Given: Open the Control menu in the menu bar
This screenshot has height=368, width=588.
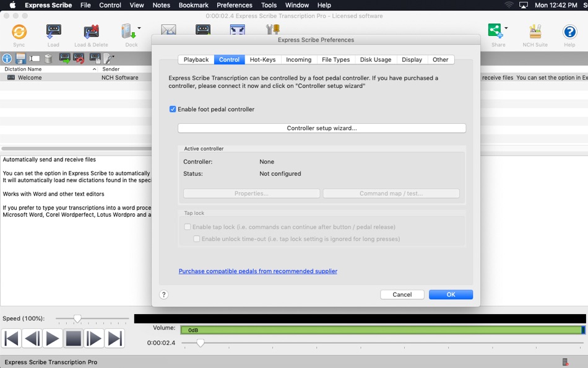Looking at the screenshot, I should coord(110,5).
